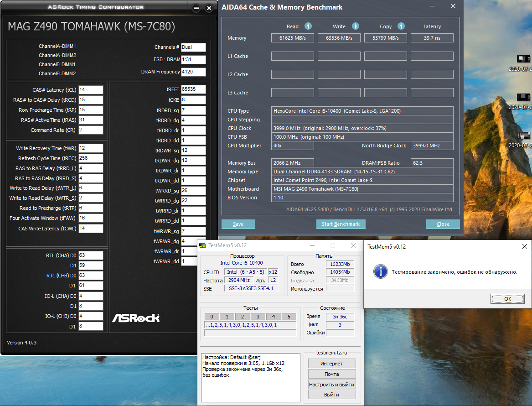Click the CPU Clock value field
Viewport: 532px width, 406px height.
coord(362,128)
